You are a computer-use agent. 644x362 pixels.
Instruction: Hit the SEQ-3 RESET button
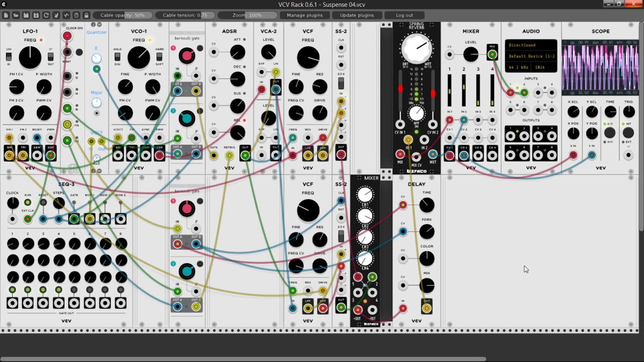43,203
